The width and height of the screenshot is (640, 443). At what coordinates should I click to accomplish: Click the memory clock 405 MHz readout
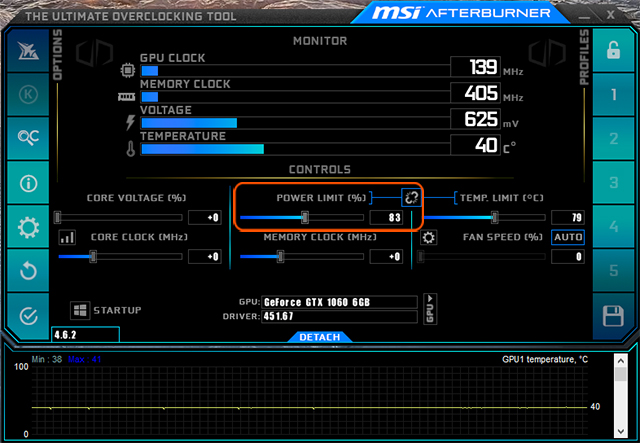476,93
